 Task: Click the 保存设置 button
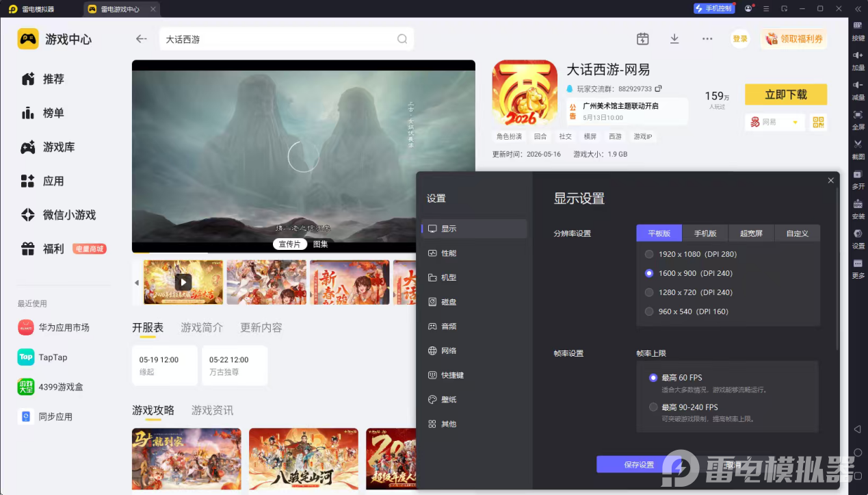tap(639, 465)
